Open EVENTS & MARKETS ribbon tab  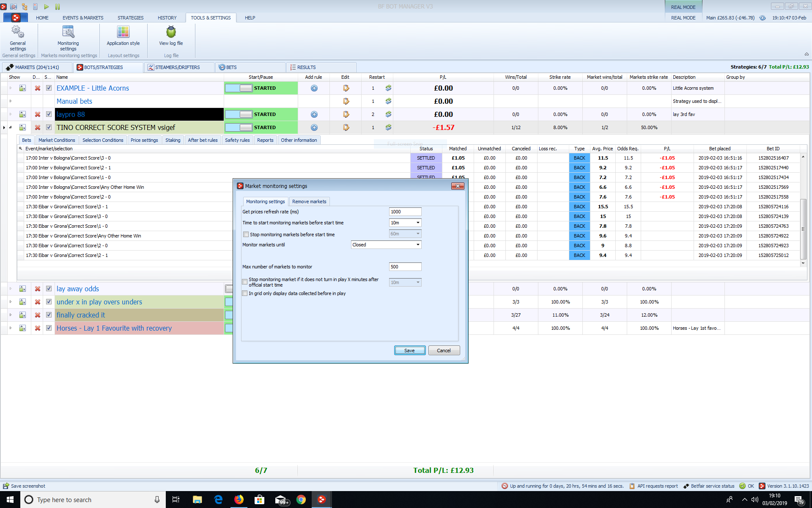[x=83, y=18]
